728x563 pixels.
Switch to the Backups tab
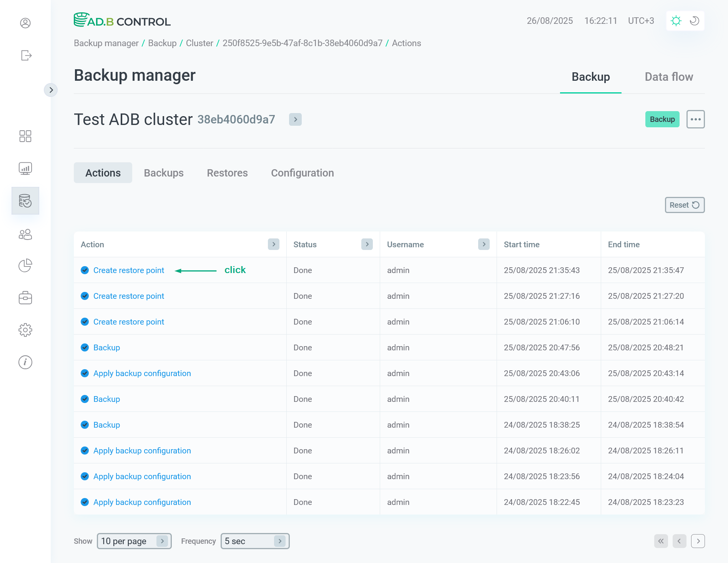click(164, 173)
